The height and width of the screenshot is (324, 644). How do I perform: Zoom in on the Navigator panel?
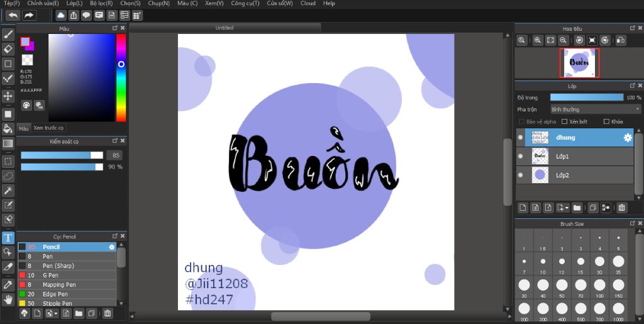tap(537, 40)
